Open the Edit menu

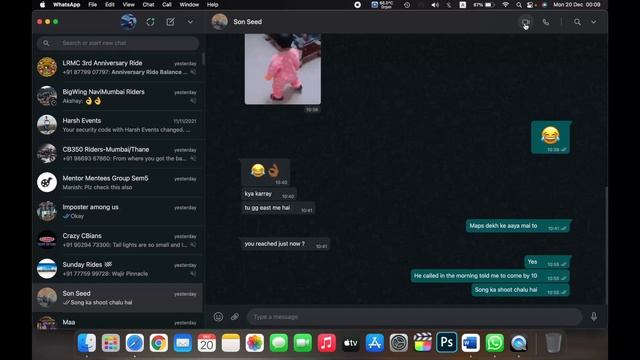point(110,5)
